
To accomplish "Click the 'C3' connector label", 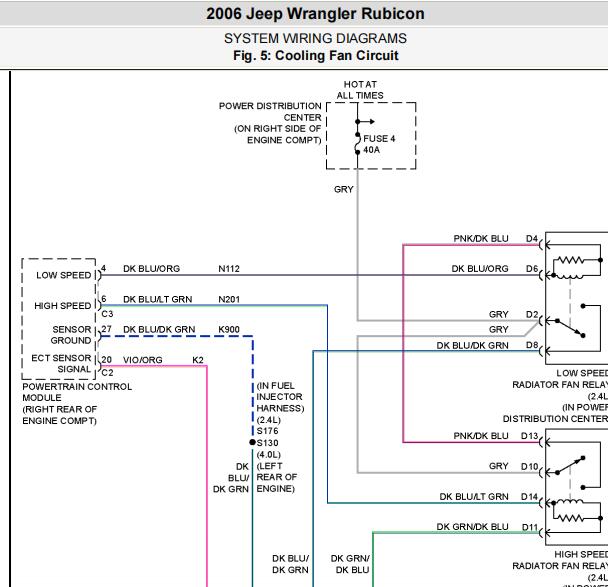I will [x=107, y=314].
